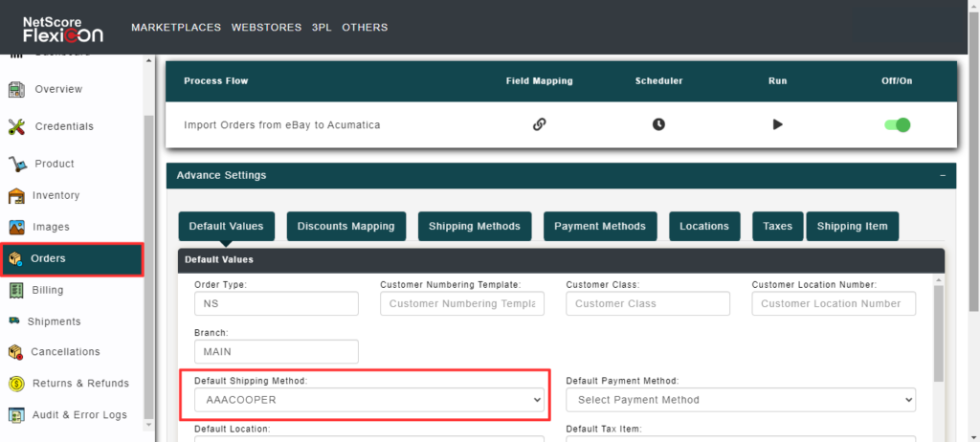The image size is (980, 442).
Task: Click the Returns & Refunds coin icon
Action: [x=16, y=384]
